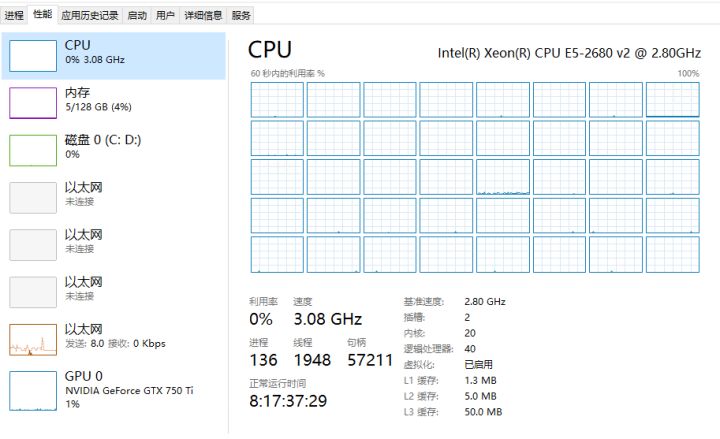Click the Intel Xeon E5-2680 v2 processor name

pos(569,53)
